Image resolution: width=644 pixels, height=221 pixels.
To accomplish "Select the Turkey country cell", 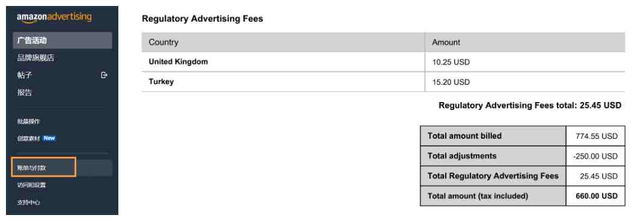I will (x=284, y=82).
